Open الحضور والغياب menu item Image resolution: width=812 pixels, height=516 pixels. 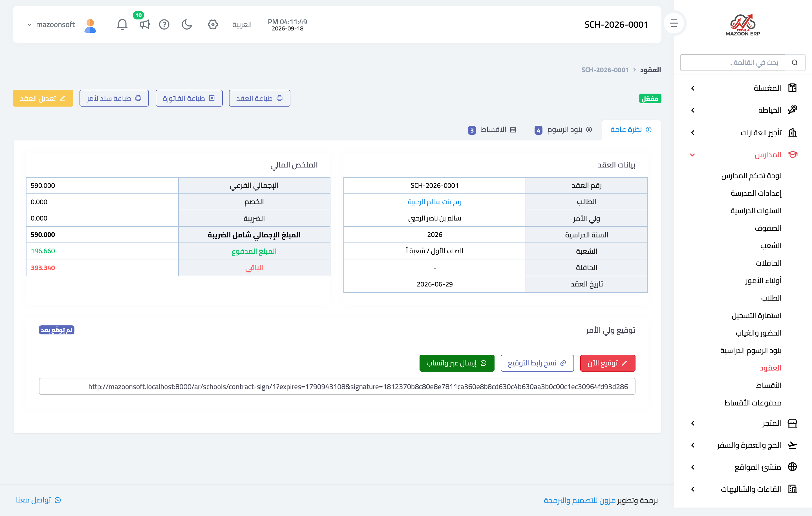click(x=758, y=333)
